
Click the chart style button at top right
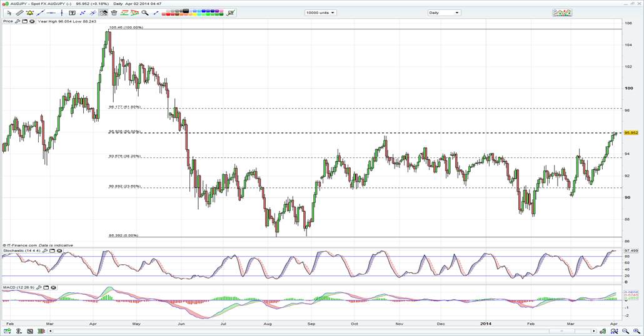coord(561,12)
